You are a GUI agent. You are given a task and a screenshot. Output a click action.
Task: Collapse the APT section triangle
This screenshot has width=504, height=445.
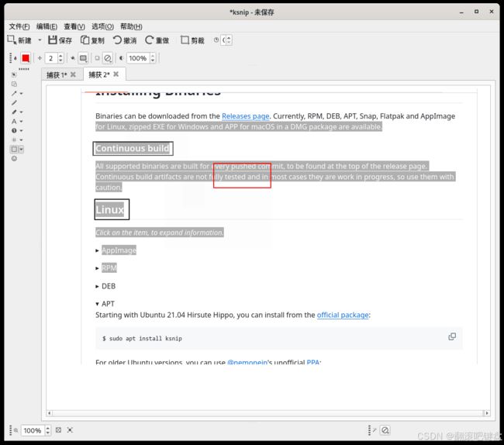[x=97, y=304]
